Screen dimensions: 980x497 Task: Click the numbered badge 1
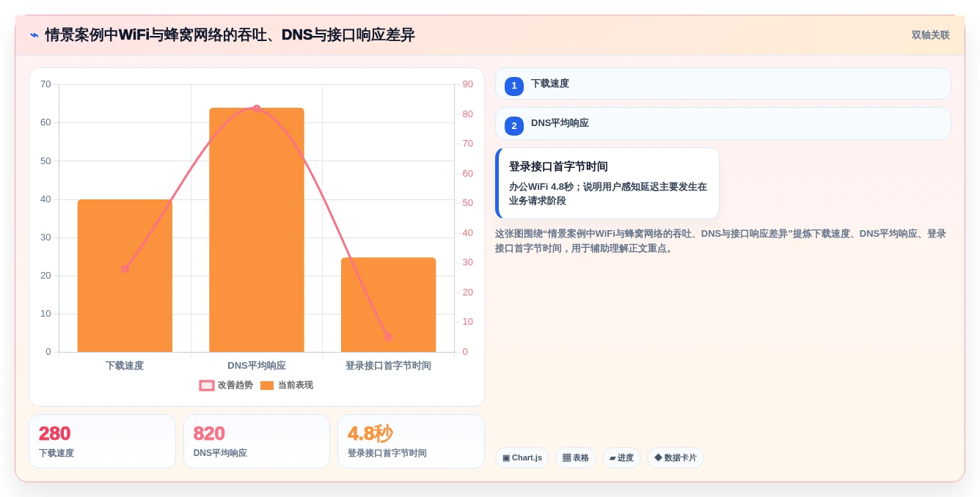click(514, 86)
